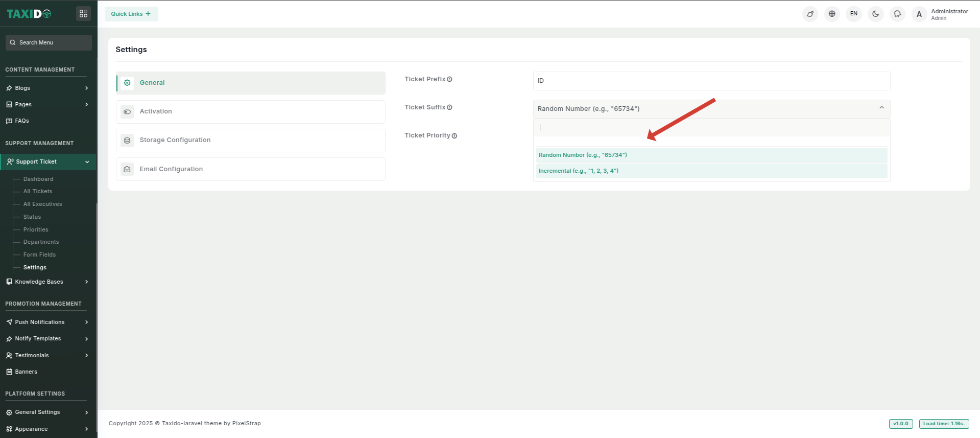
Task: Click the Ticket Priority info icon
Action: click(x=455, y=136)
